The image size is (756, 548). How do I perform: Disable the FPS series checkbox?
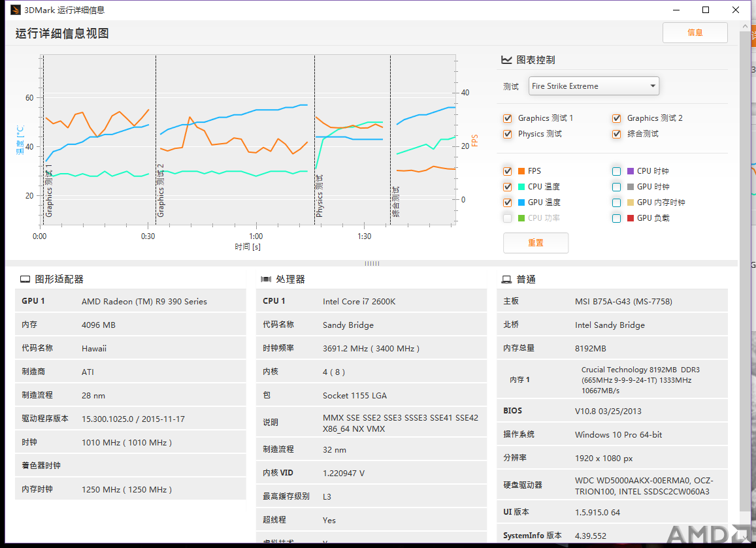pyautogui.click(x=507, y=171)
